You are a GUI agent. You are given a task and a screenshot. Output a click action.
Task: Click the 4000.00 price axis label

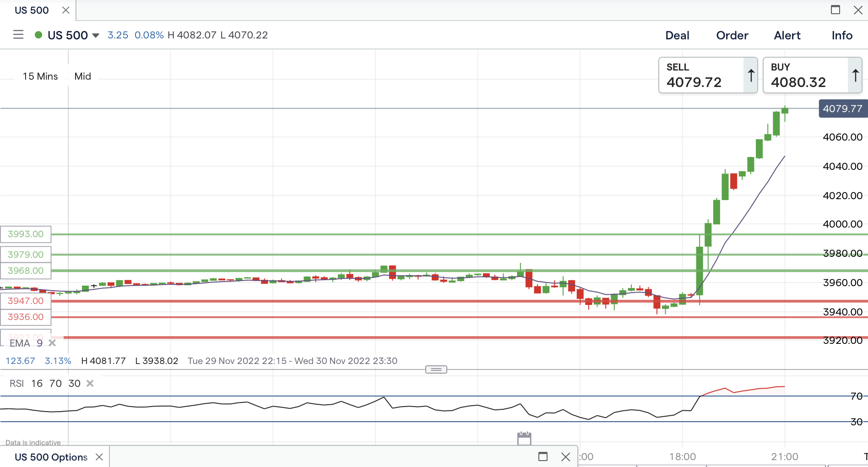842,224
